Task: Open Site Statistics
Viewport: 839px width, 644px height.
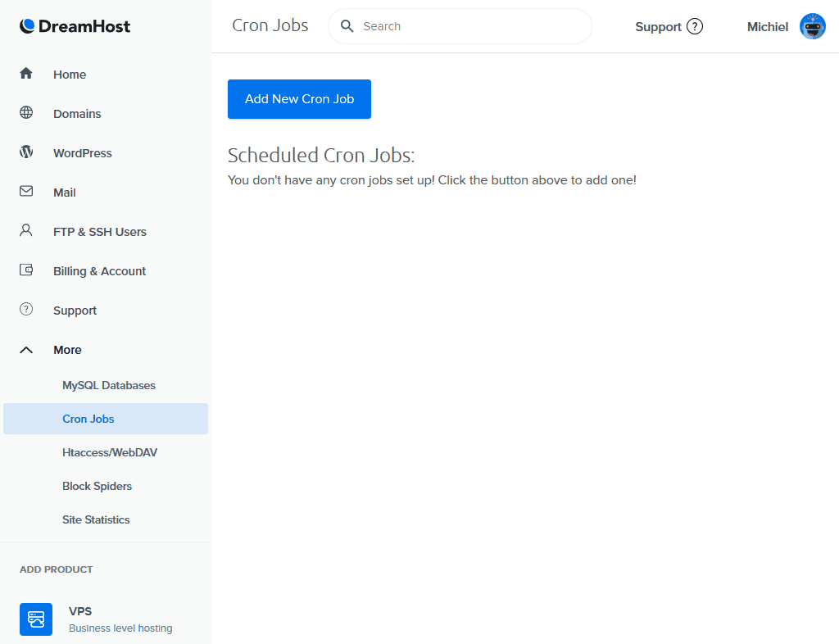Action: pos(96,520)
